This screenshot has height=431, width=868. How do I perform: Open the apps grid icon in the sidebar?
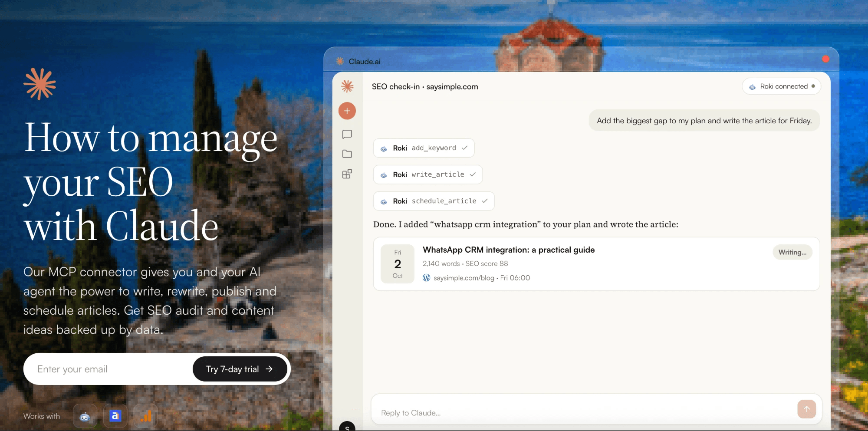pos(347,174)
